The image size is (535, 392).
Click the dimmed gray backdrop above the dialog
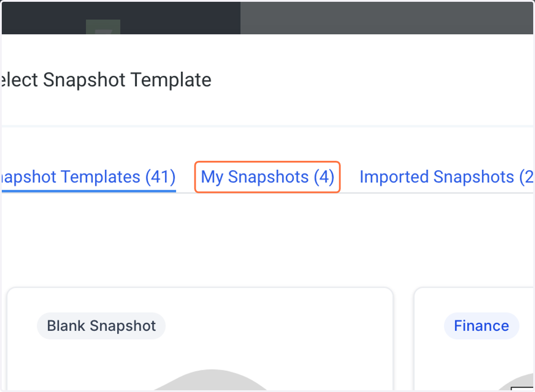(387, 18)
